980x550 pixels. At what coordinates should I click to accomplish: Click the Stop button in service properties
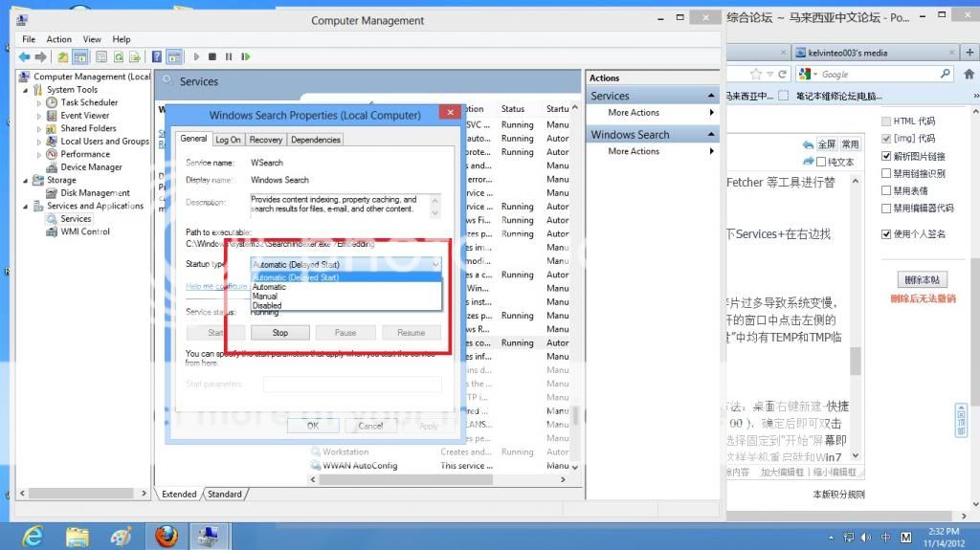(279, 333)
